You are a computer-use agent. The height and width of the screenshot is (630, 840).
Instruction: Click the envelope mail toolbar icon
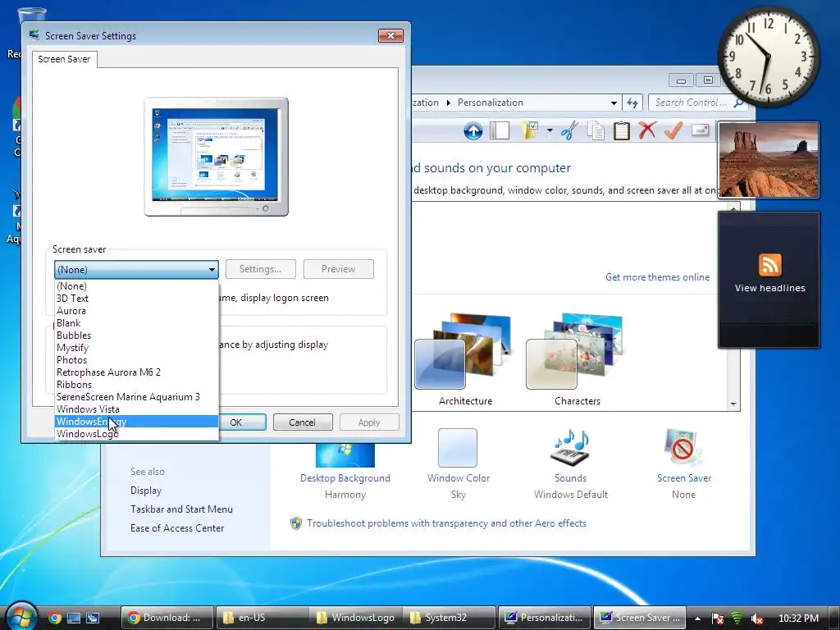[700, 130]
